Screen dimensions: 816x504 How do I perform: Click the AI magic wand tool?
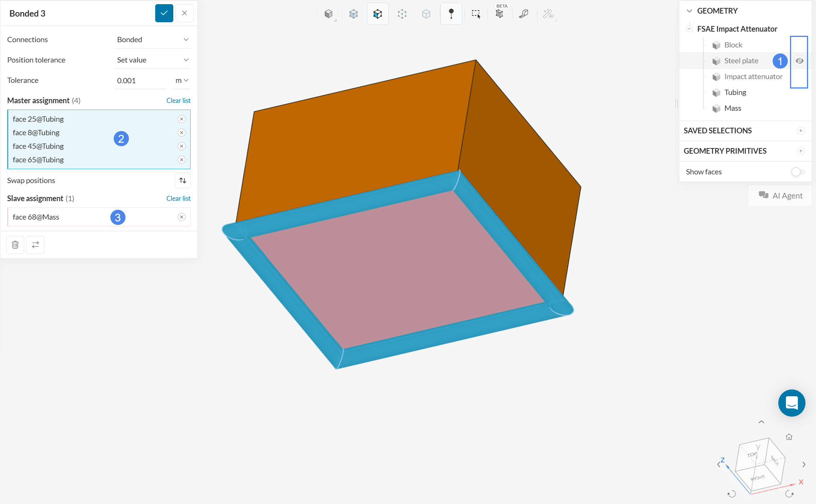coord(548,14)
